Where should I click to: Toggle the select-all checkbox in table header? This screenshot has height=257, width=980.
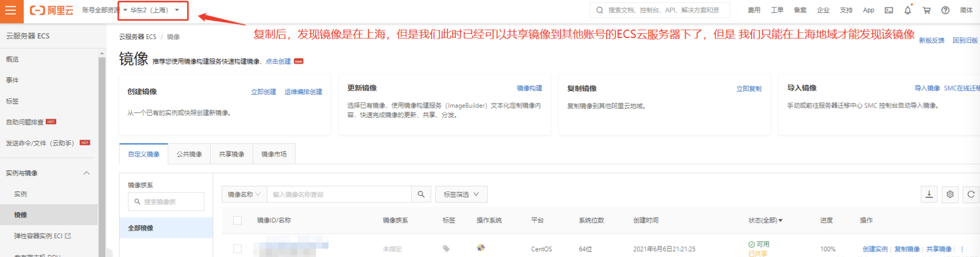click(237, 221)
